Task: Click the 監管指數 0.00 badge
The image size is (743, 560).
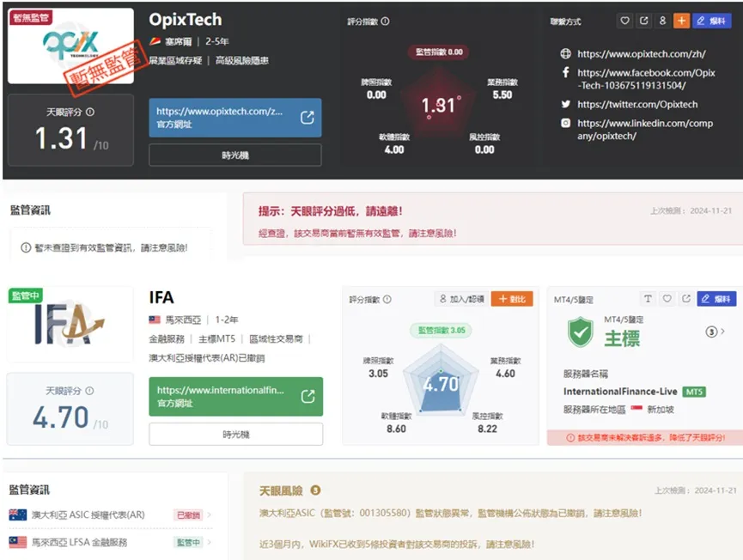Action: [439, 52]
